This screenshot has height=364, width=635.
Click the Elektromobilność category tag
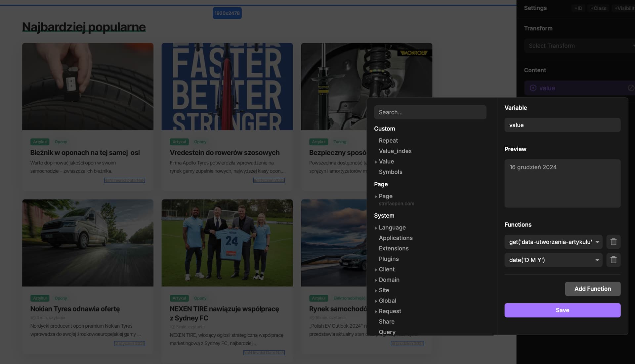pos(349,298)
